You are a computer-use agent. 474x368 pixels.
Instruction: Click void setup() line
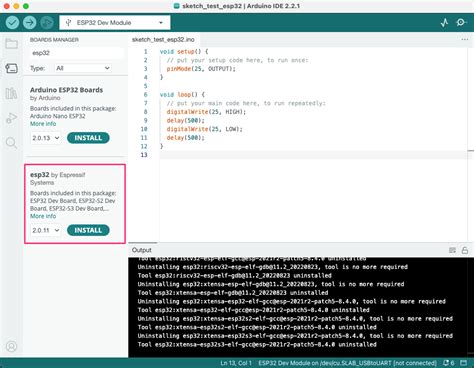point(184,52)
